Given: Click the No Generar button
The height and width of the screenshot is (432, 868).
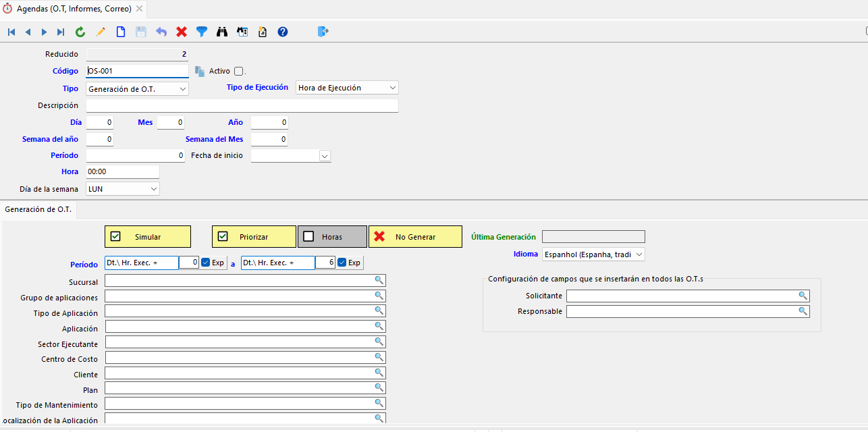Looking at the screenshot, I should click(x=415, y=237).
